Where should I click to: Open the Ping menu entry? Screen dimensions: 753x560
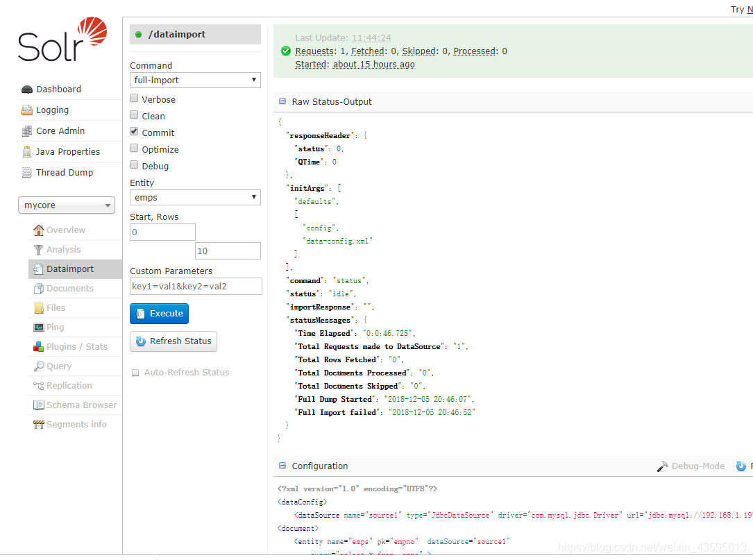pos(56,327)
